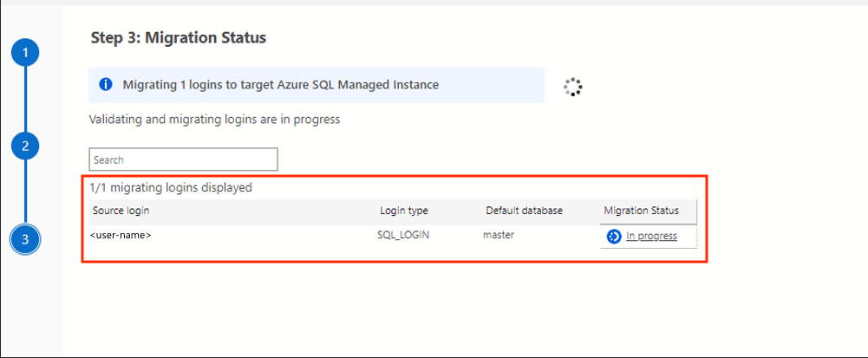This screenshot has width=868, height=358.
Task: Click the 1/1 migrating logins displayed label
Action: click(171, 187)
